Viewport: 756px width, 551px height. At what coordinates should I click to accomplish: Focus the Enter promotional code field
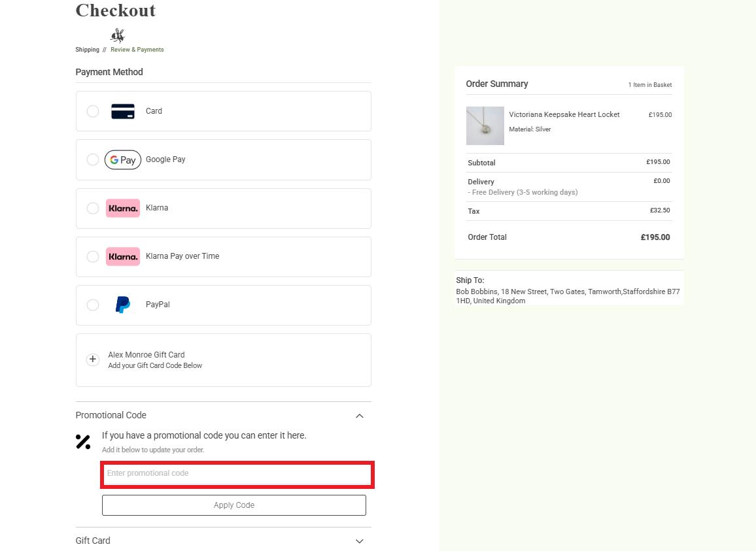click(237, 474)
